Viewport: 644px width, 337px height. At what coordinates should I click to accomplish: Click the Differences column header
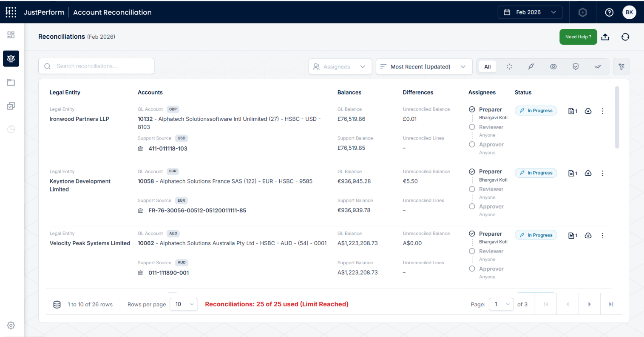tap(418, 92)
